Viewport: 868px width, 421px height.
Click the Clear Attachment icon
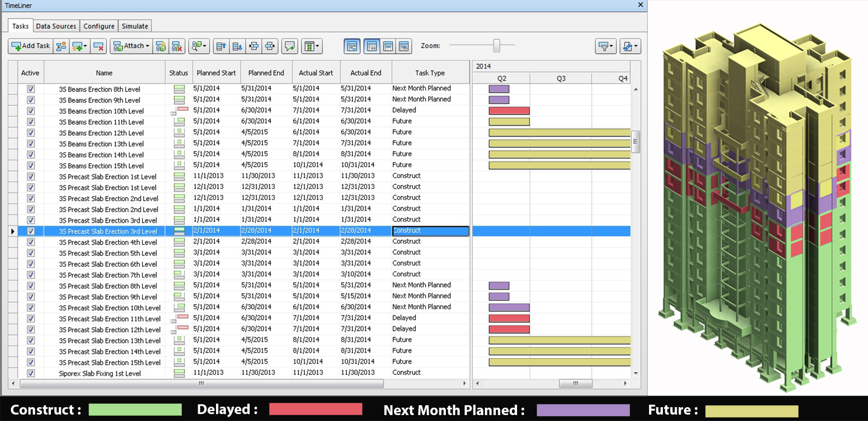pyautogui.click(x=177, y=46)
